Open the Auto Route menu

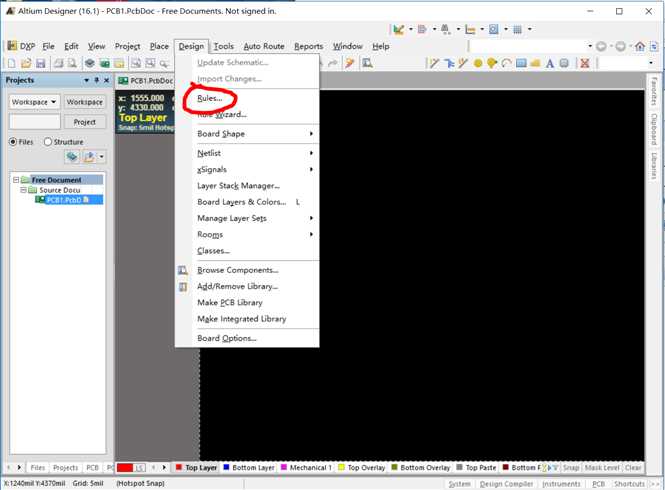[264, 46]
